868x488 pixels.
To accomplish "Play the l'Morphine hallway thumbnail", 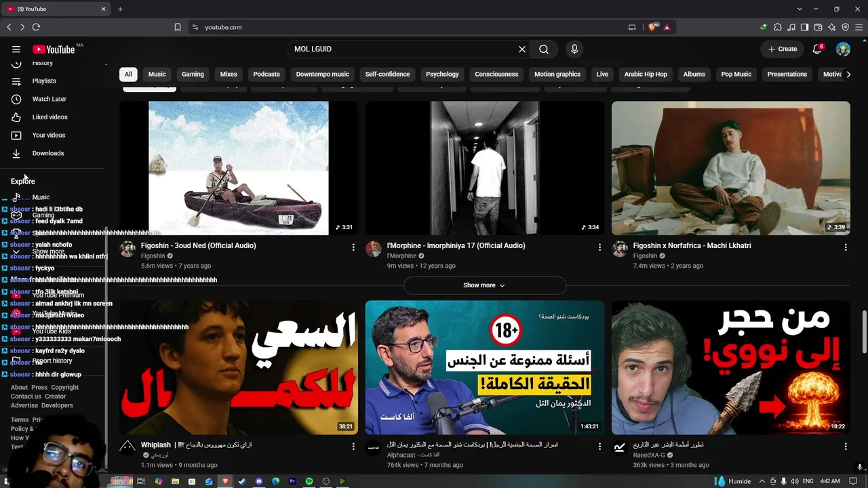I will tap(485, 168).
